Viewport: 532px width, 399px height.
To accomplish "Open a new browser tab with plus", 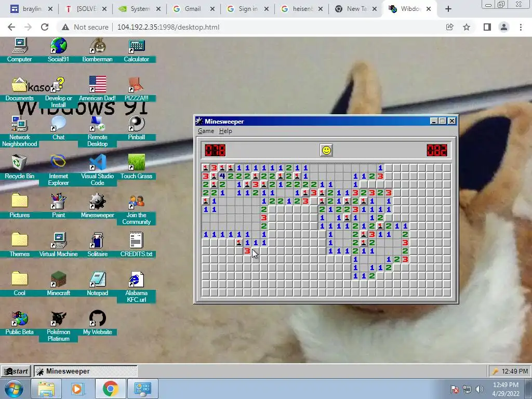I will pyautogui.click(x=448, y=9).
